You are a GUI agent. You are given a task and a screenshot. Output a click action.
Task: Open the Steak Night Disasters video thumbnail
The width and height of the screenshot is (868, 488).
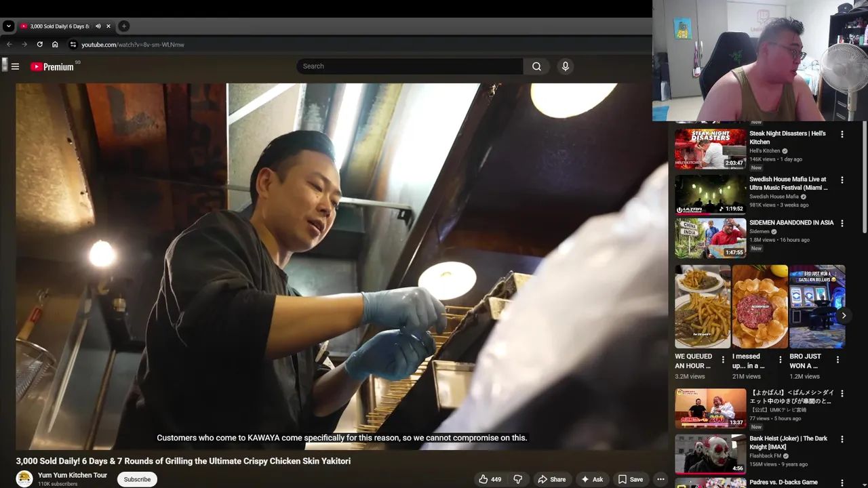click(x=710, y=148)
